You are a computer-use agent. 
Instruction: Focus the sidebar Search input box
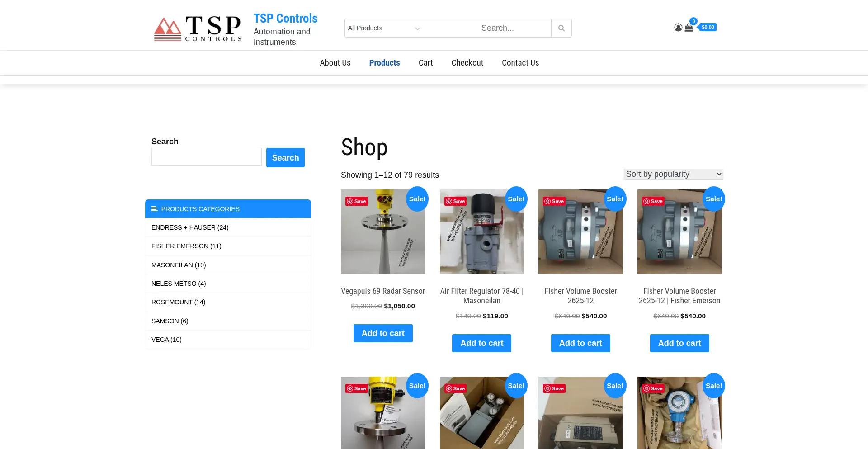click(207, 157)
